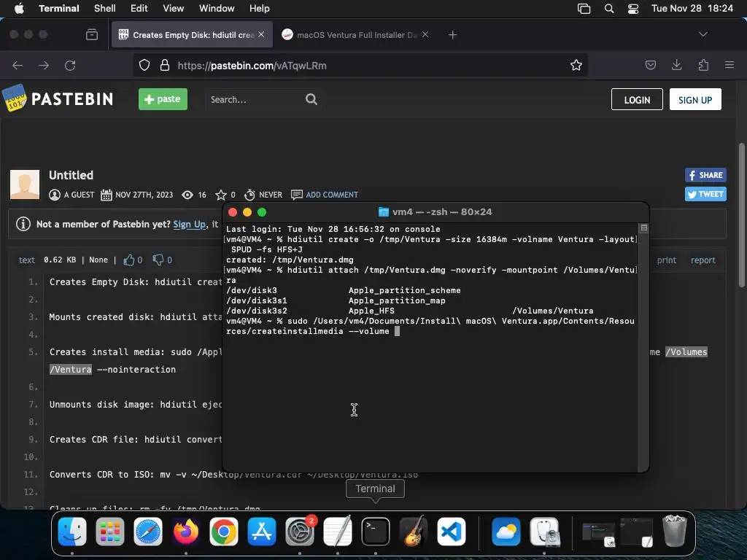Open TextEdit from the Dock
The height and width of the screenshot is (560, 747).
coord(338,532)
